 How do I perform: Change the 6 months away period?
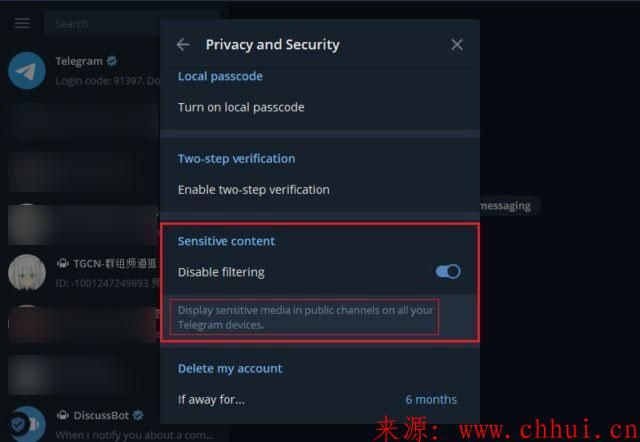(x=431, y=400)
